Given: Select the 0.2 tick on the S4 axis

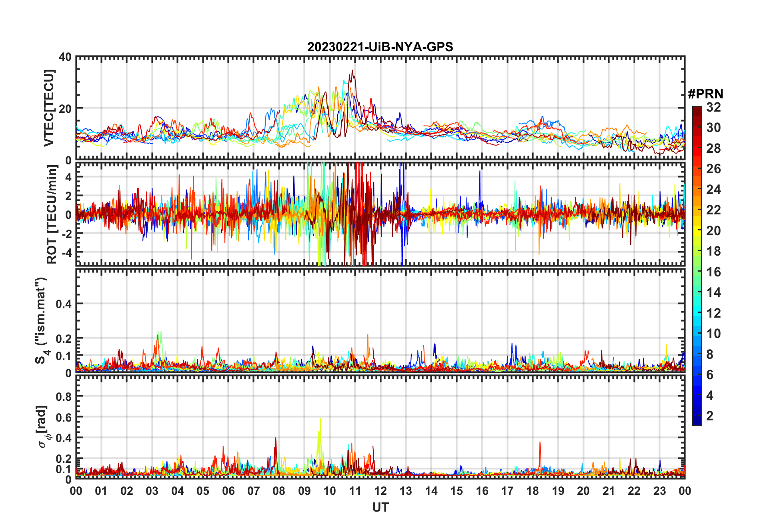Looking at the screenshot, I should coord(64,338).
